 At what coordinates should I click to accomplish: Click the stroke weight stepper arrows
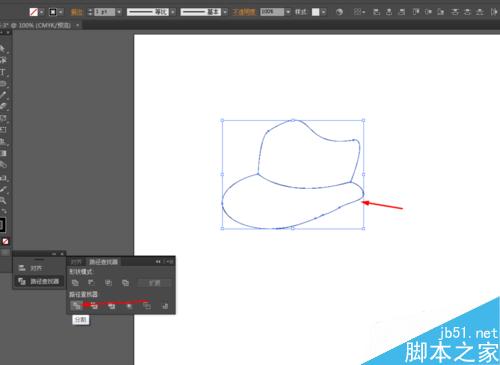point(90,12)
